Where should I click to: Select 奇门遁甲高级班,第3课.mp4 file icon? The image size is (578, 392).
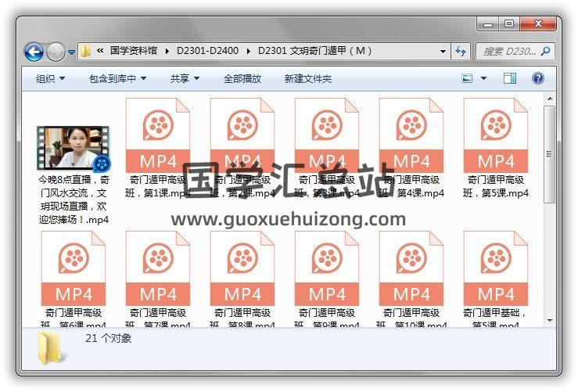[x=327, y=135]
